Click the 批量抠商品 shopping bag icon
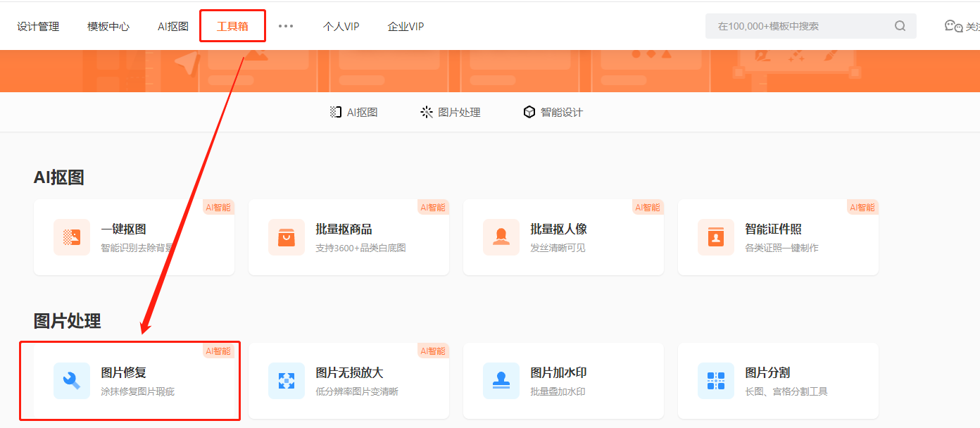 287,237
